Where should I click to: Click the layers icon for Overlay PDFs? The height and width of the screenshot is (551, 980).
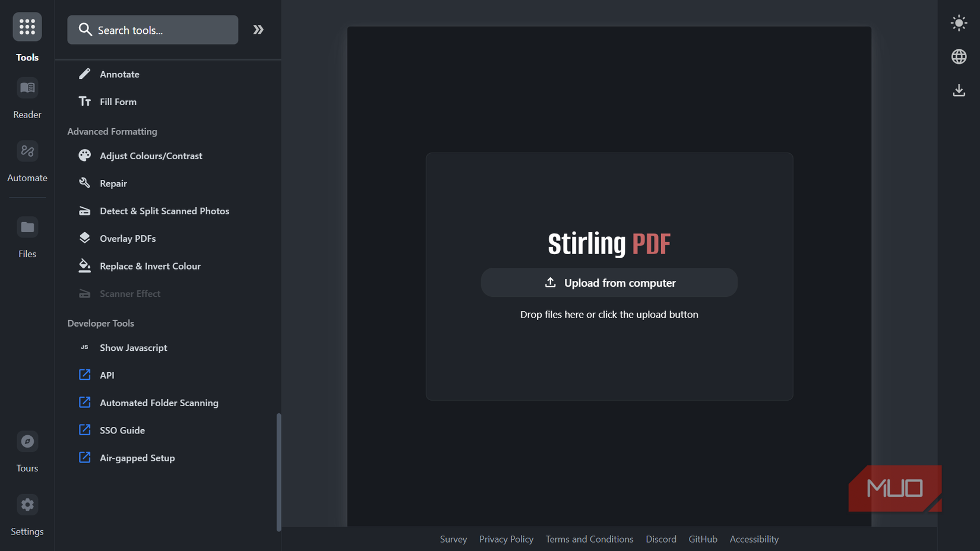pos(84,238)
